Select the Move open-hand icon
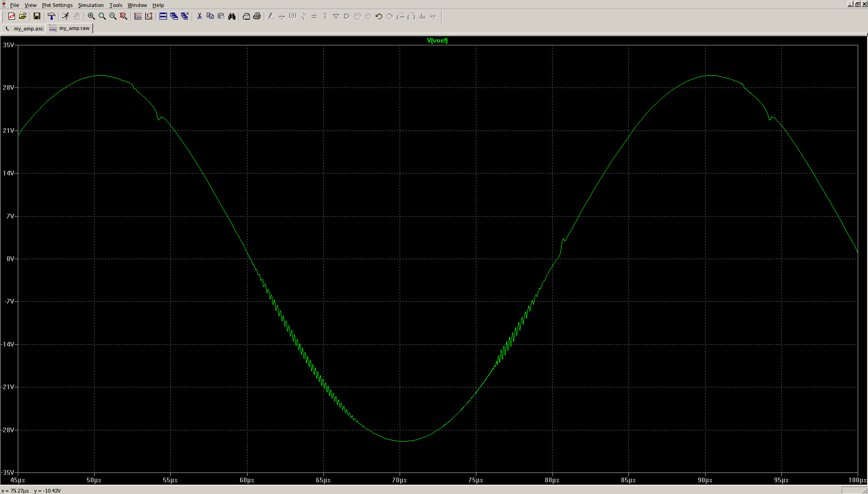 click(x=357, y=16)
